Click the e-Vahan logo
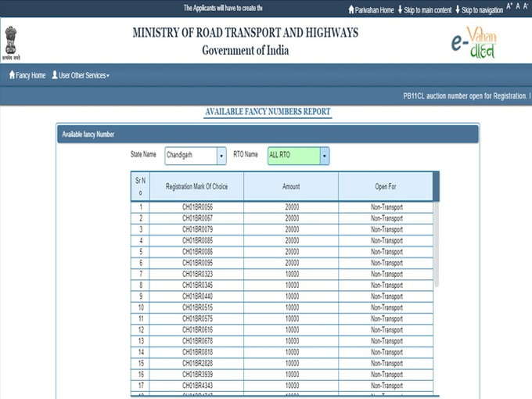 click(x=474, y=42)
